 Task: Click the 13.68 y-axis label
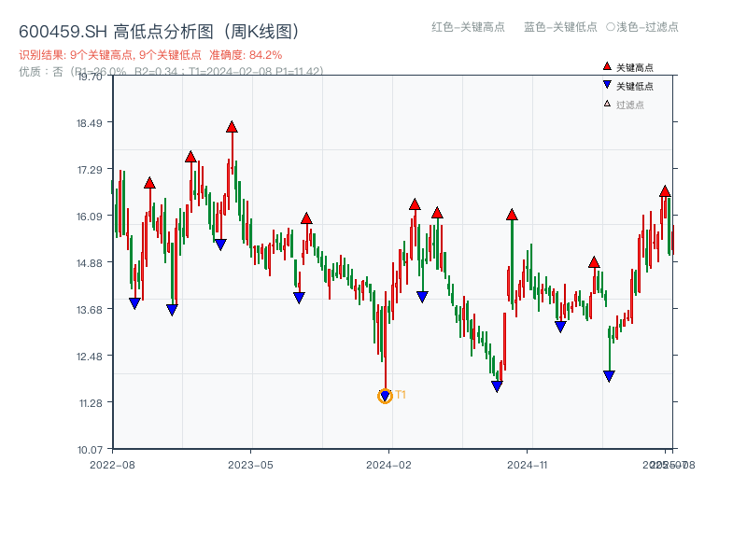tap(90, 310)
